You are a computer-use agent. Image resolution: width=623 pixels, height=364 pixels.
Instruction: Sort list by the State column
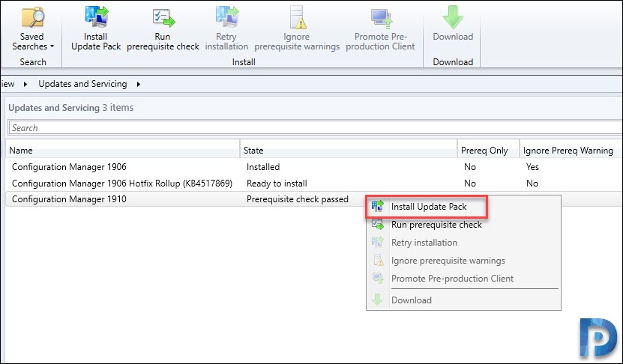[x=349, y=151]
